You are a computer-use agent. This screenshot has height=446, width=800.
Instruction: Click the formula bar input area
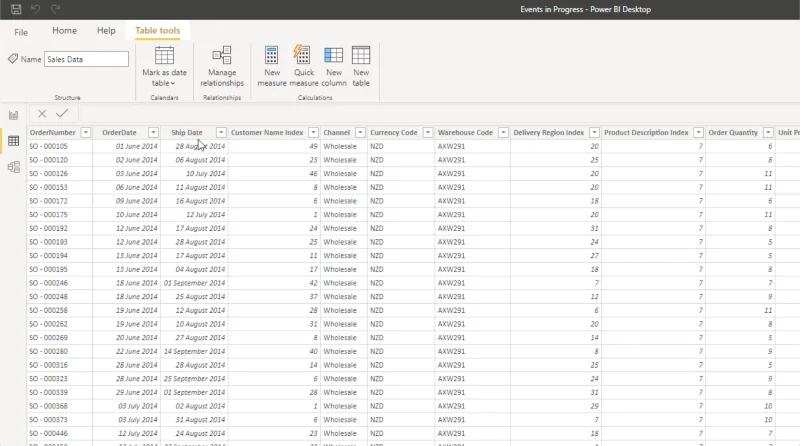point(439,114)
